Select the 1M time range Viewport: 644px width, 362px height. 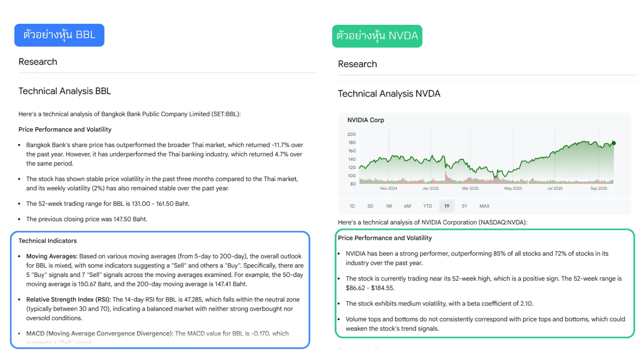coord(389,206)
